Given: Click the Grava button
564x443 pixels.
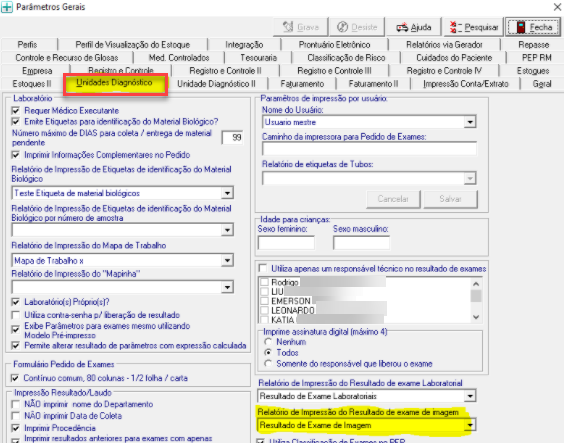Looking at the screenshot, I should 301,27.
